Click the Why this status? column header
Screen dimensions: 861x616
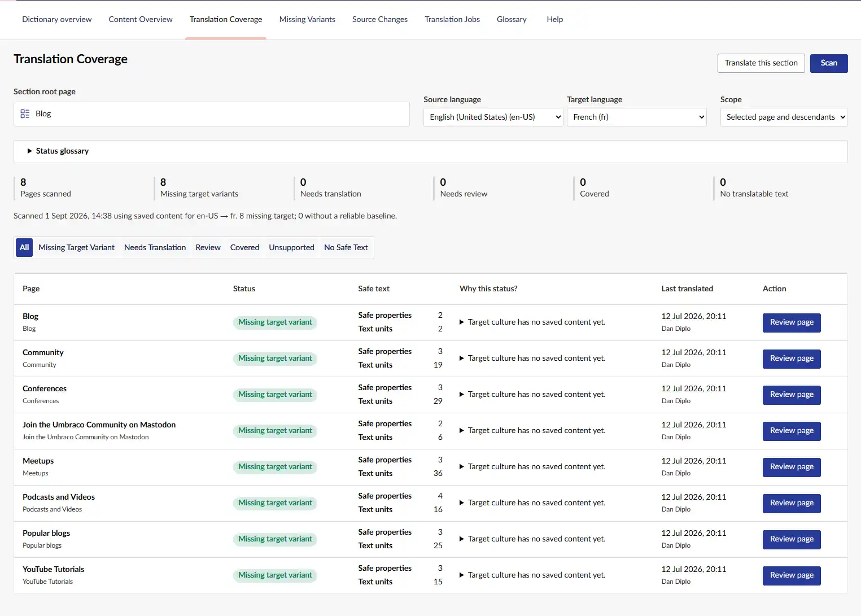point(488,289)
